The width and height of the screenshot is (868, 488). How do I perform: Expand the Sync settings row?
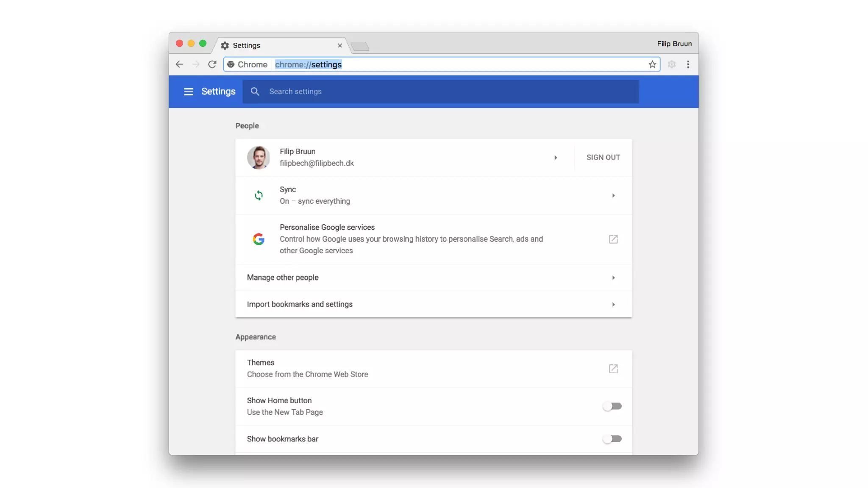tap(613, 196)
